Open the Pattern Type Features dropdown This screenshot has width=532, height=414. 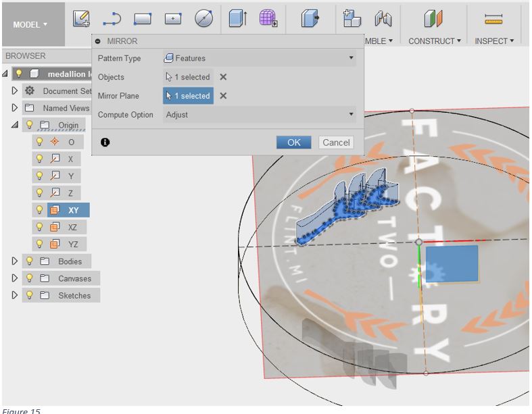(x=260, y=58)
